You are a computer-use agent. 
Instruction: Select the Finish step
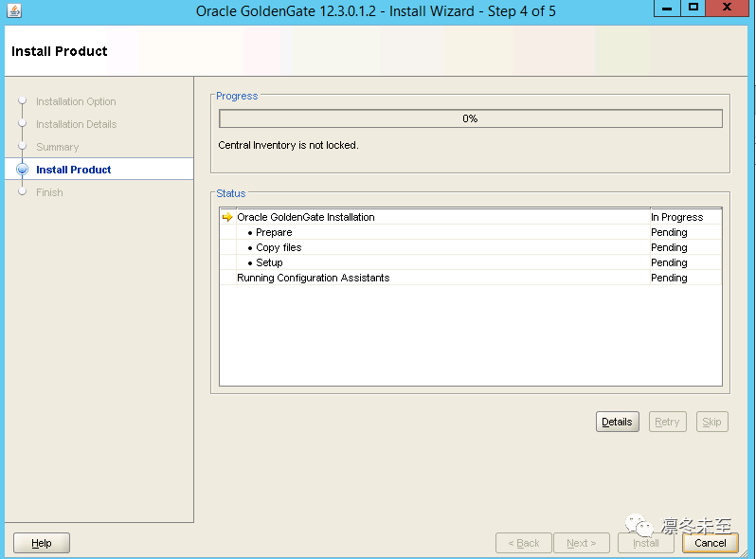click(49, 192)
